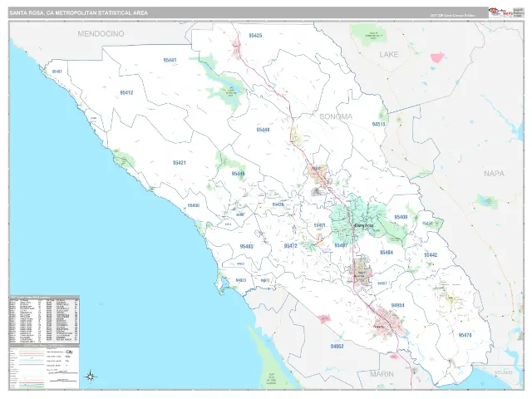Click the largest City sample in legend
The image size is (532, 399).
coord(70,352)
